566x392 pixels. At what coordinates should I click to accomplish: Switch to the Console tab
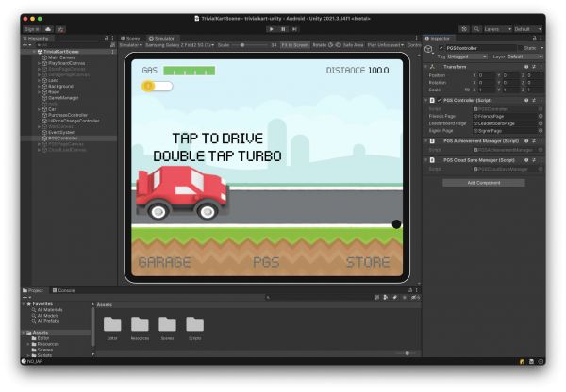point(64,290)
